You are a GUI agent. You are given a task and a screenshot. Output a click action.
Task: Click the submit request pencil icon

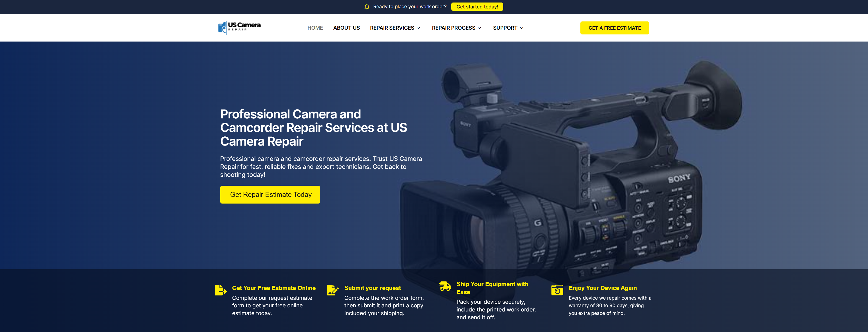click(333, 290)
